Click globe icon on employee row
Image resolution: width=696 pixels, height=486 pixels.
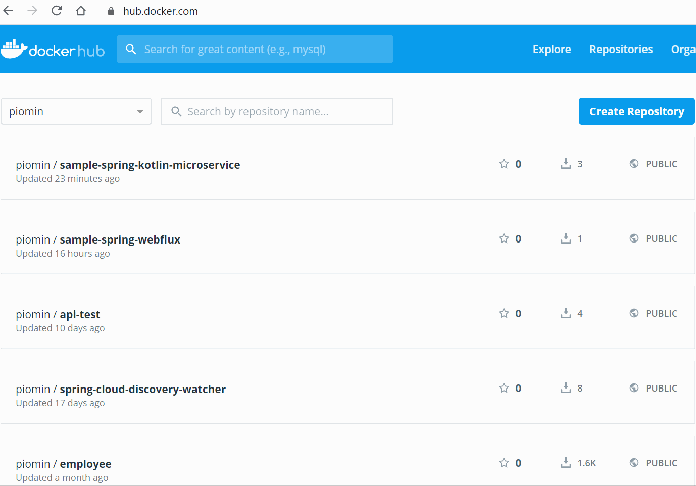(634, 463)
